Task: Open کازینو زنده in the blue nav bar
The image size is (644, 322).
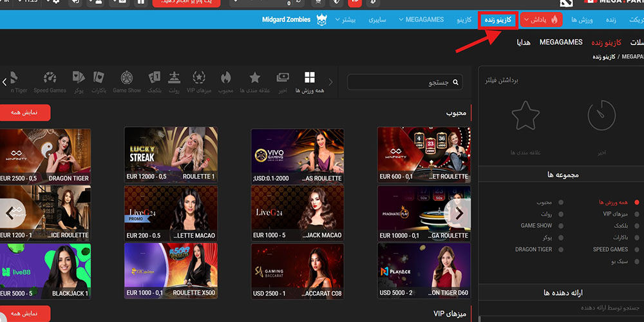Action: pos(498,20)
